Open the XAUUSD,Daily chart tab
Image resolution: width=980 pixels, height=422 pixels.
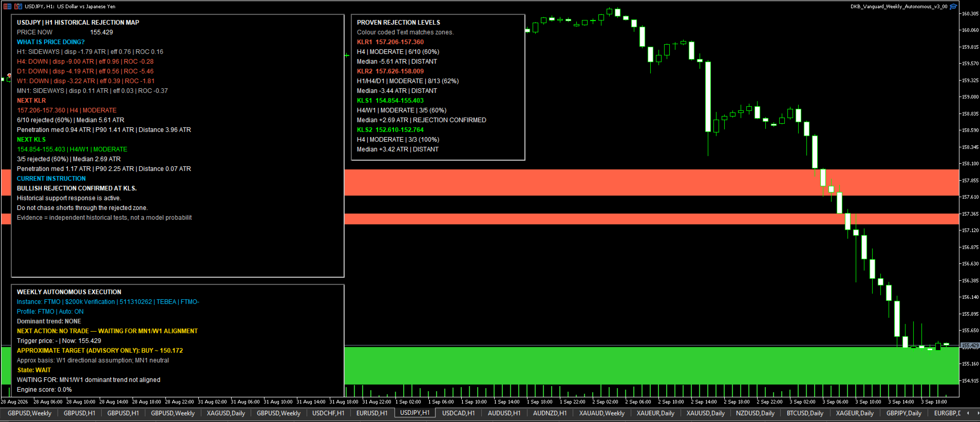pos(705,413)
